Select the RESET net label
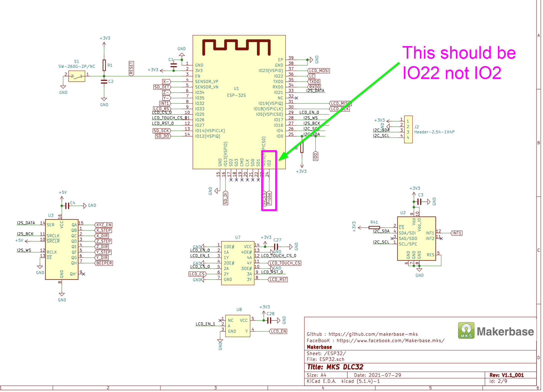This screenshot has width=543, height=392. coord(131,68)
